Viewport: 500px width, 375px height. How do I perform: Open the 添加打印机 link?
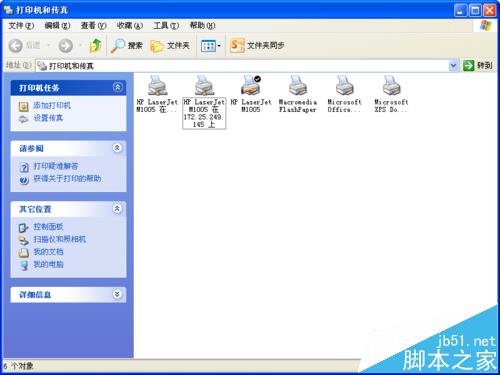[x=52, y=106]
